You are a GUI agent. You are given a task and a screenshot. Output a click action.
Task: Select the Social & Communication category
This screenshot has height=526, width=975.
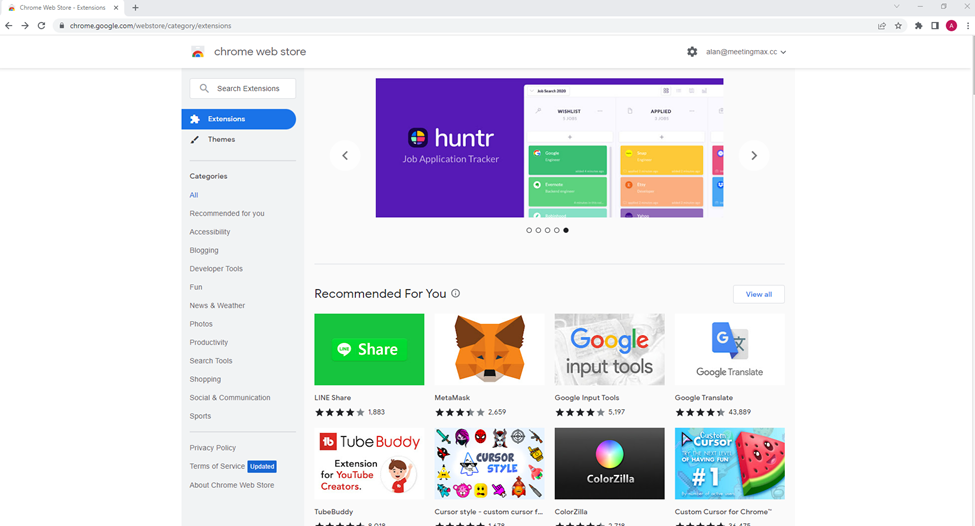pos(229,397)
